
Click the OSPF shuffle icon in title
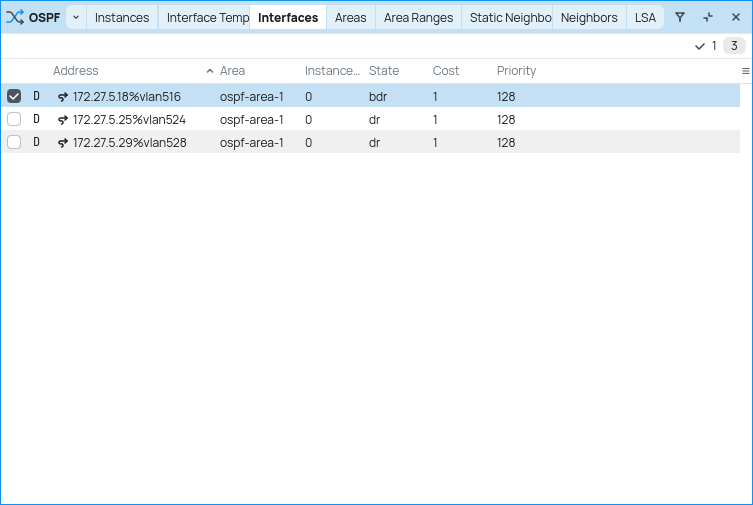(x=15, y=17)
